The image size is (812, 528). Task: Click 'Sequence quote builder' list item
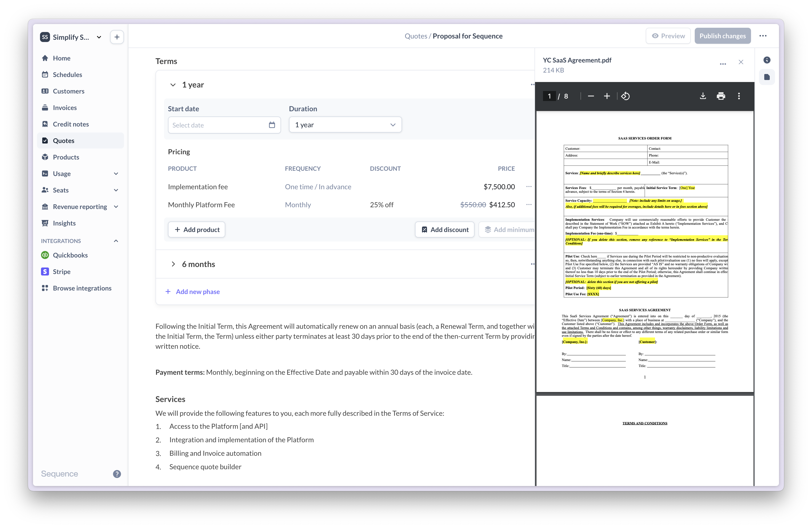pos(205,466)
